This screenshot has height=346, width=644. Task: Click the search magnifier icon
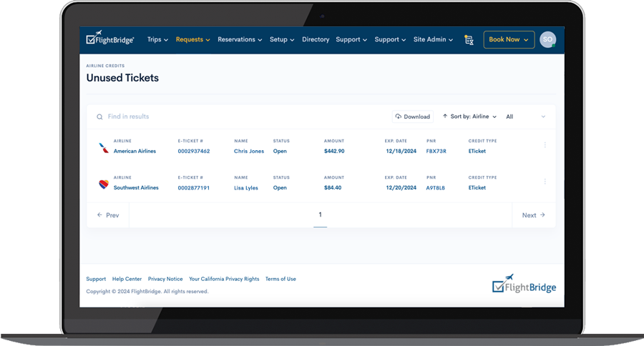pos(99,117)
